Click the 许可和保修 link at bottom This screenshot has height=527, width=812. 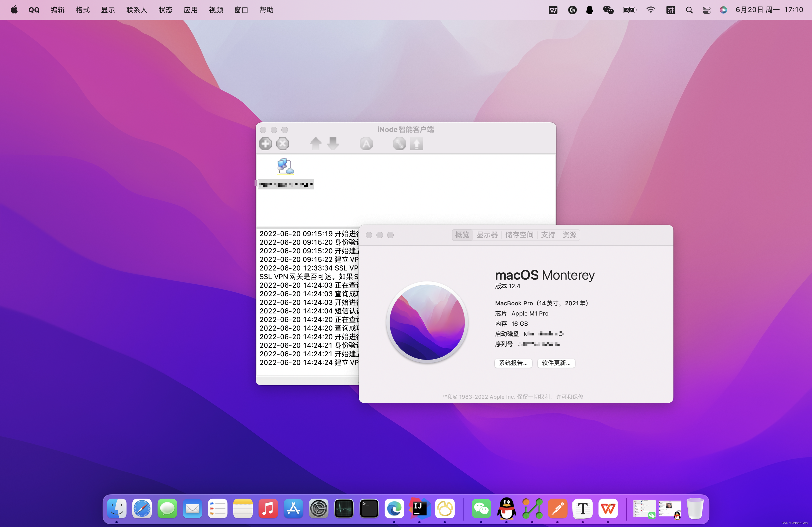(570, 397)
